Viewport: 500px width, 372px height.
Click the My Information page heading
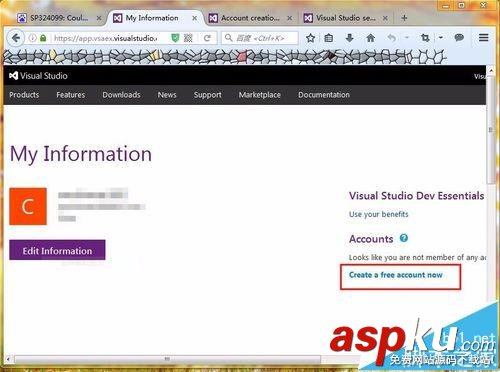click(81, 154)
